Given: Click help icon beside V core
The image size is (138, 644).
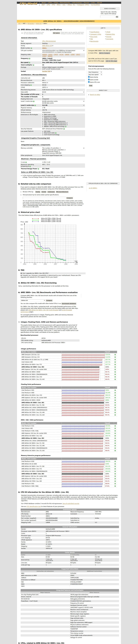Looking at the screenshot, I should [x=26, y=162].
